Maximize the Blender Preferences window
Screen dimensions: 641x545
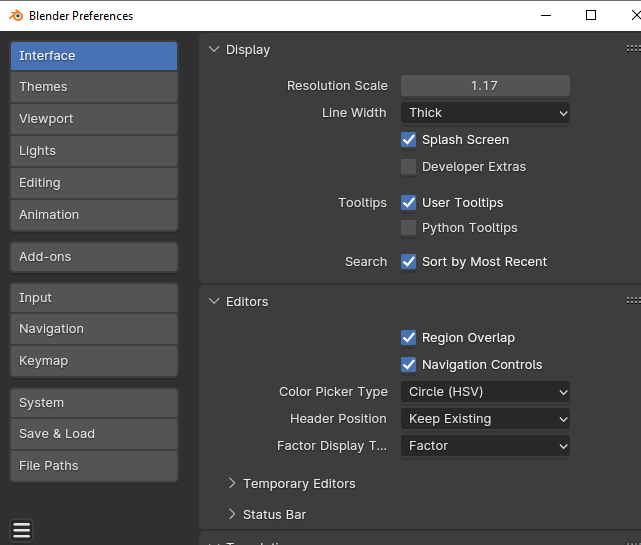coord(591,15)
